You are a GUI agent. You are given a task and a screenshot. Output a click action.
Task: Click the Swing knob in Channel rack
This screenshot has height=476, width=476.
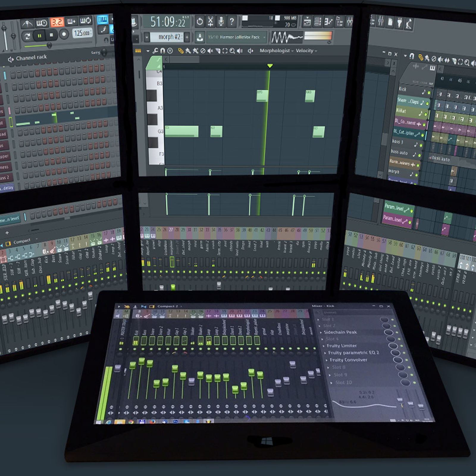tap(104, 52)
